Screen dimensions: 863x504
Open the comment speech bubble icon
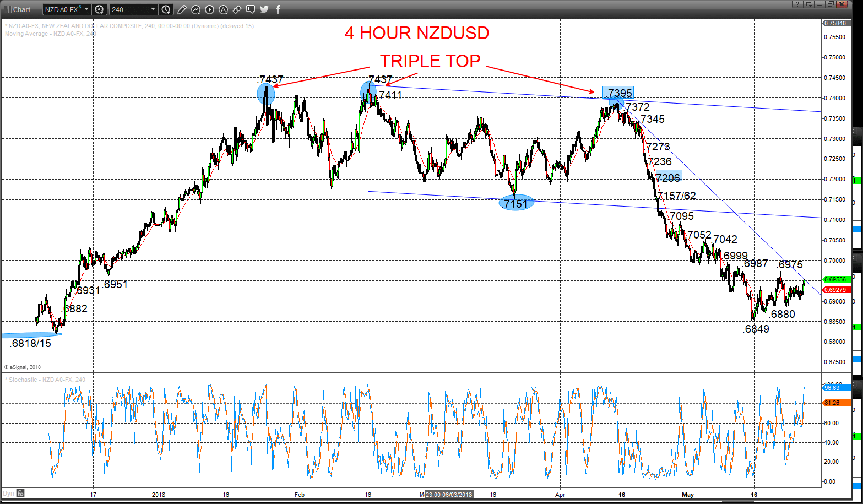coord(251,9)
